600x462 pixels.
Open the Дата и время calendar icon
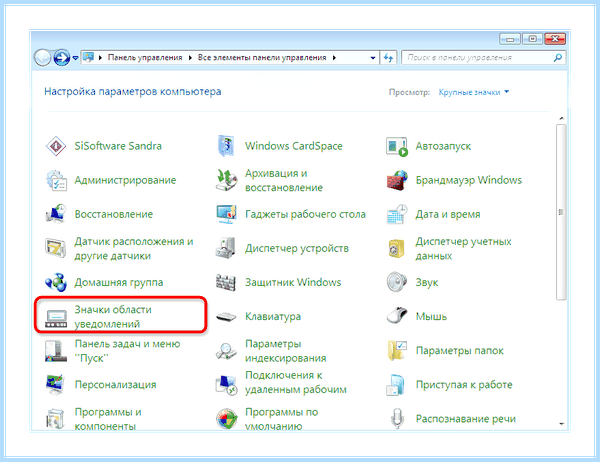(x=397, y=214)
